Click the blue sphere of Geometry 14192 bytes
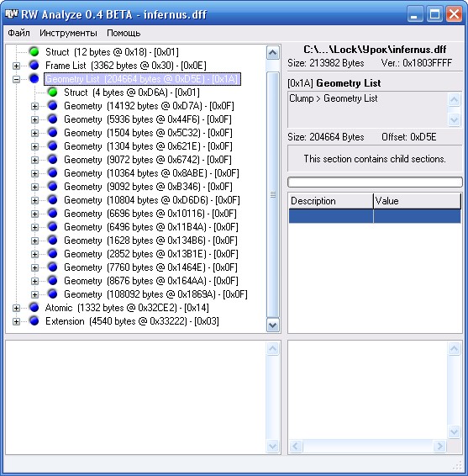468x476 pixels. click(53, 106)
